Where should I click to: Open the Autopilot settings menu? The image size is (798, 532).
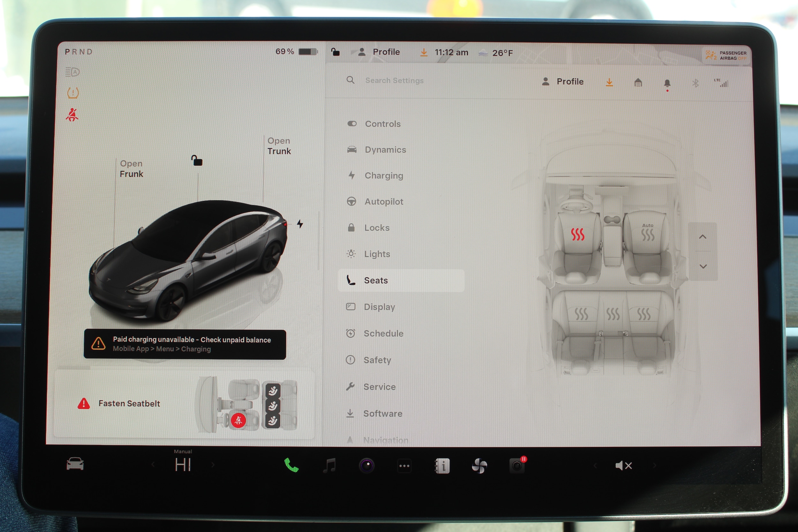(383, 202)
